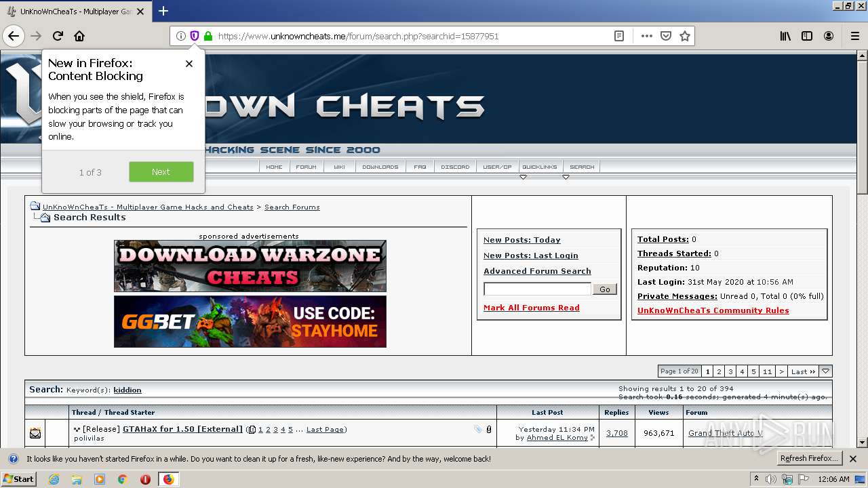Open the WIKI navigation item
The height and width of the screenshot is (488, 868).
339,167
